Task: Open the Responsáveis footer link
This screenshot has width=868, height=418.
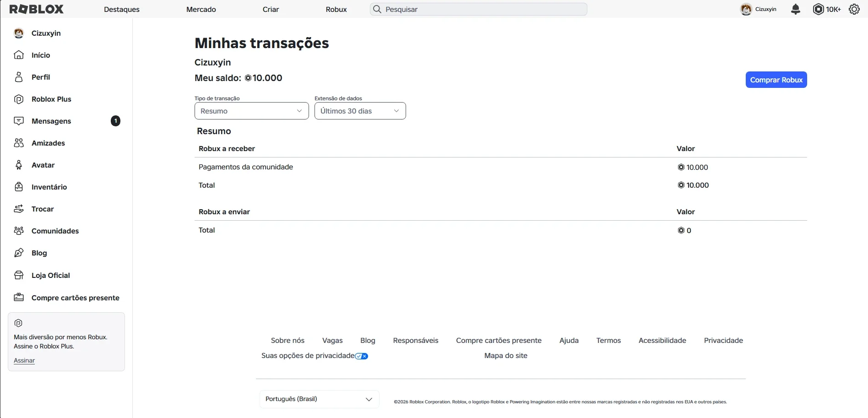Action: point(416,340)
